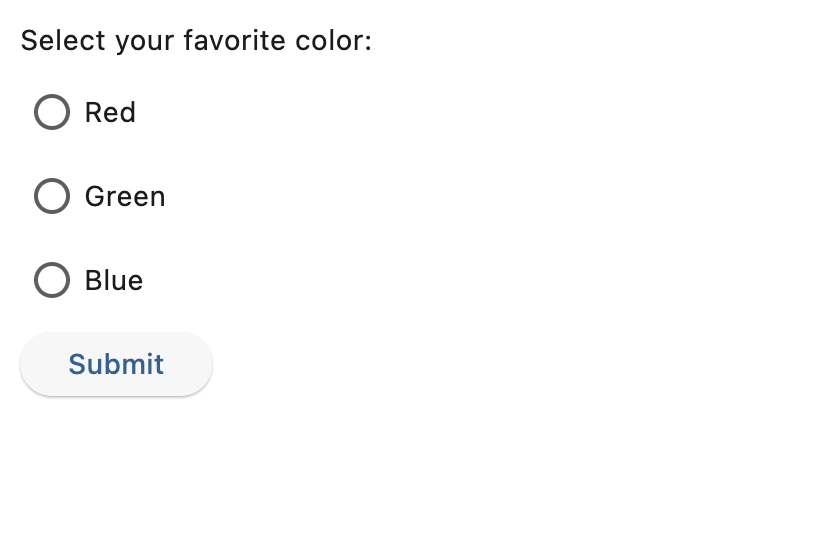Tick the empty circle beside Green
Screen dimensions: 840x560
(x=52, y=196)
